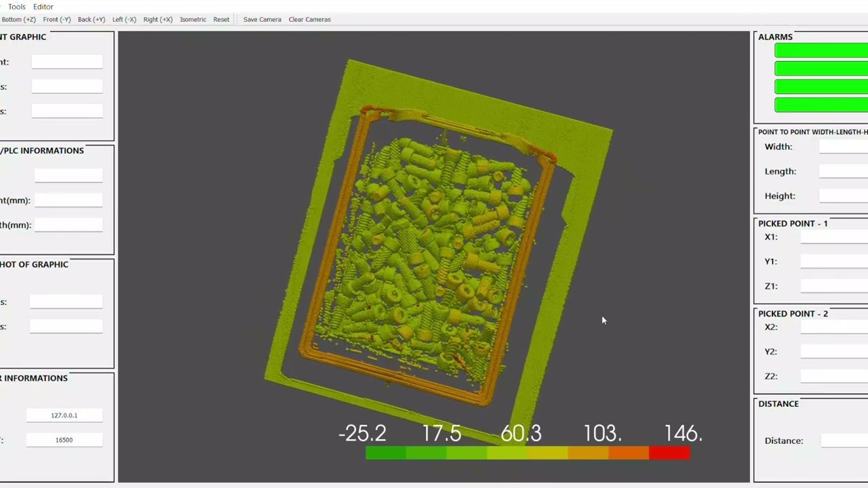Switch camera to Bottom (+Z) view
868x488 pixels.
click(18, 20)
